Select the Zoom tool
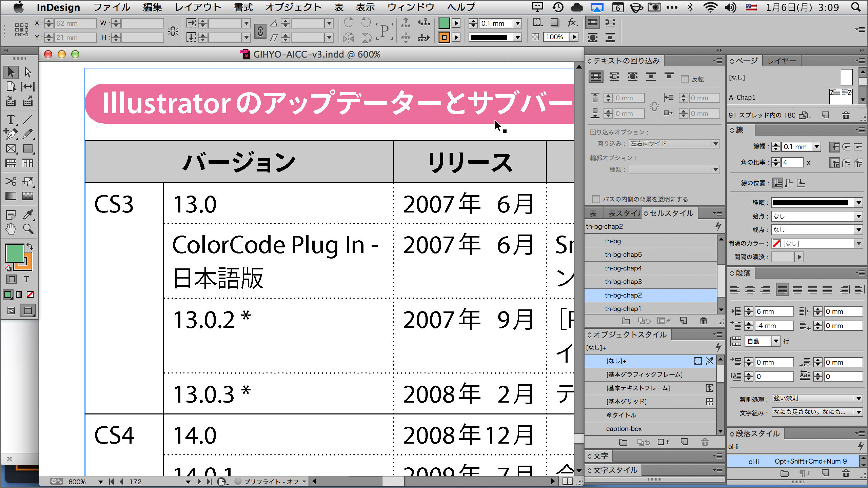Screen dimensions: 868x488 click(28, 229)
